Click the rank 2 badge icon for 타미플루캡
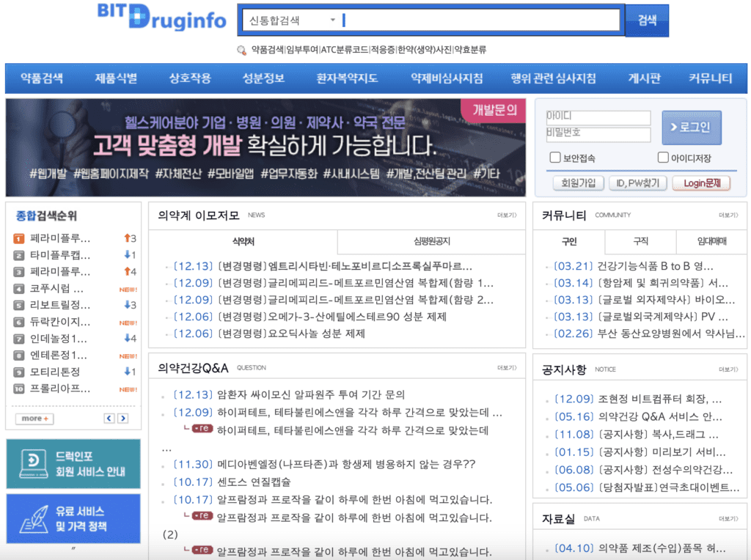 pos(18,255)
